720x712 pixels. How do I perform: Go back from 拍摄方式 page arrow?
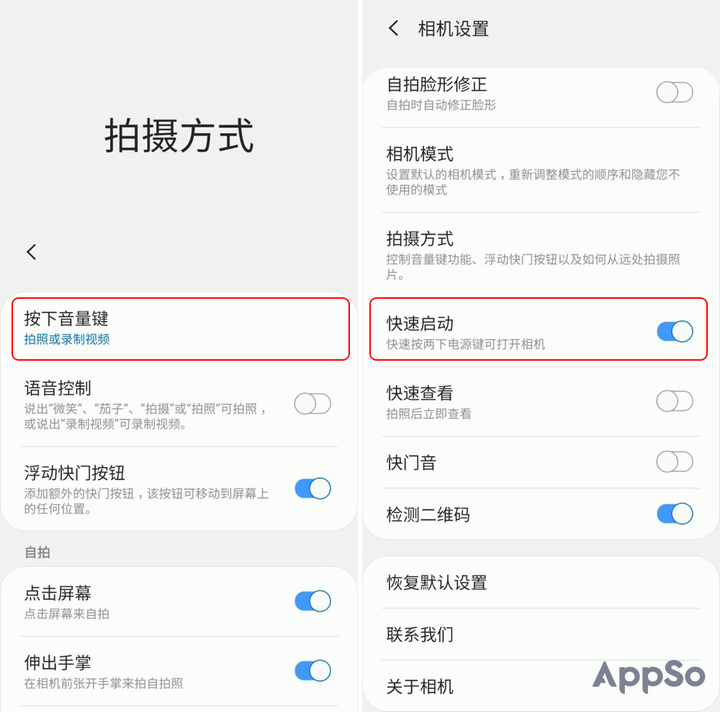(31, 252)
